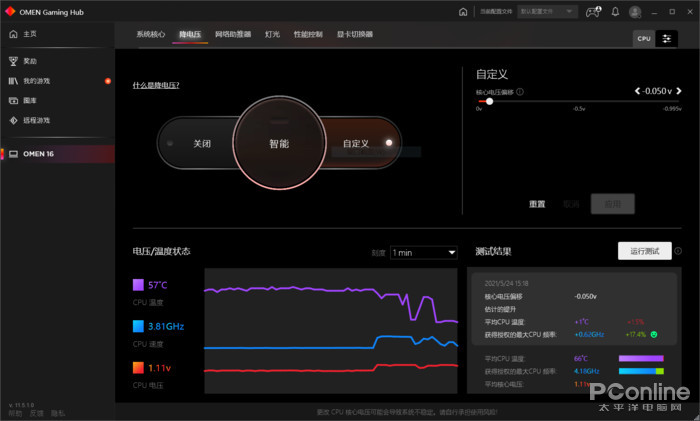Click the 运行测试 button

[x=644, y=251]
